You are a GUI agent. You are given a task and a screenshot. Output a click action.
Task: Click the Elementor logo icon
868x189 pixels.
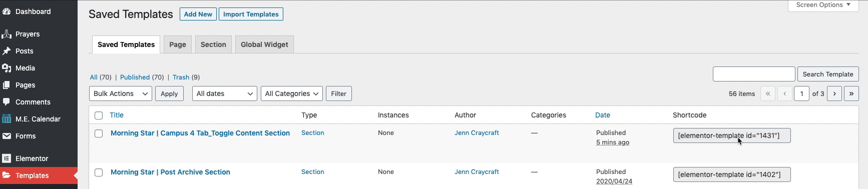(7, 158)
